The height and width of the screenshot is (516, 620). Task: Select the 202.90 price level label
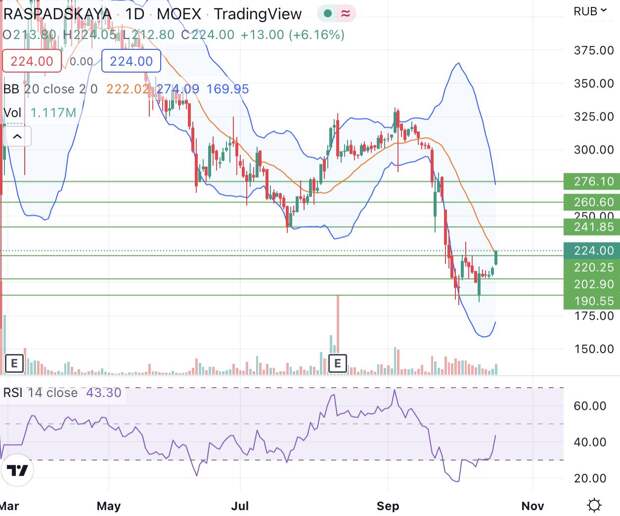tap(592, 284)
